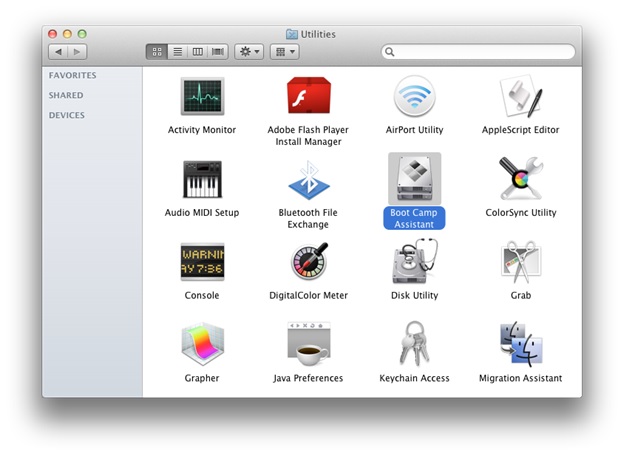Click the magnifying glass search icon

390,52
